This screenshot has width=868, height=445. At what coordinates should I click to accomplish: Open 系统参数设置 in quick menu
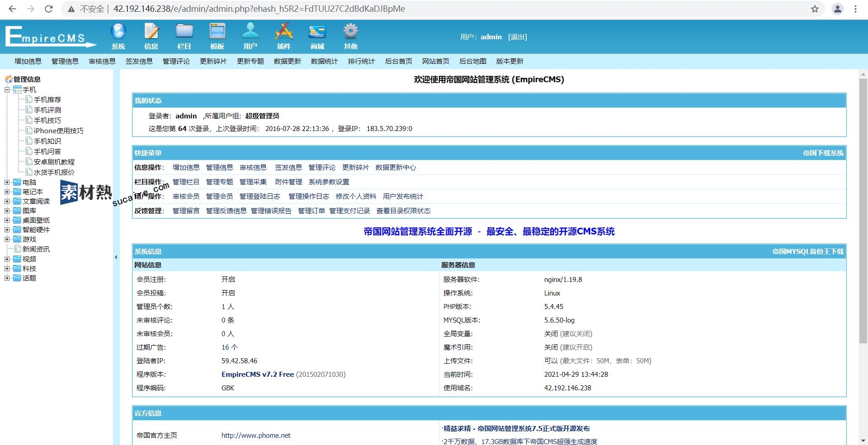tap(329, 182)
